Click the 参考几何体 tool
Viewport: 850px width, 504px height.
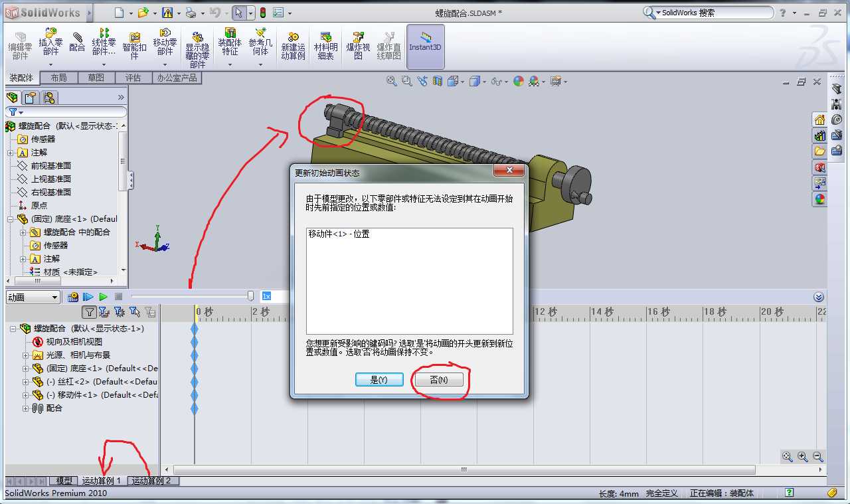[260, 41]
